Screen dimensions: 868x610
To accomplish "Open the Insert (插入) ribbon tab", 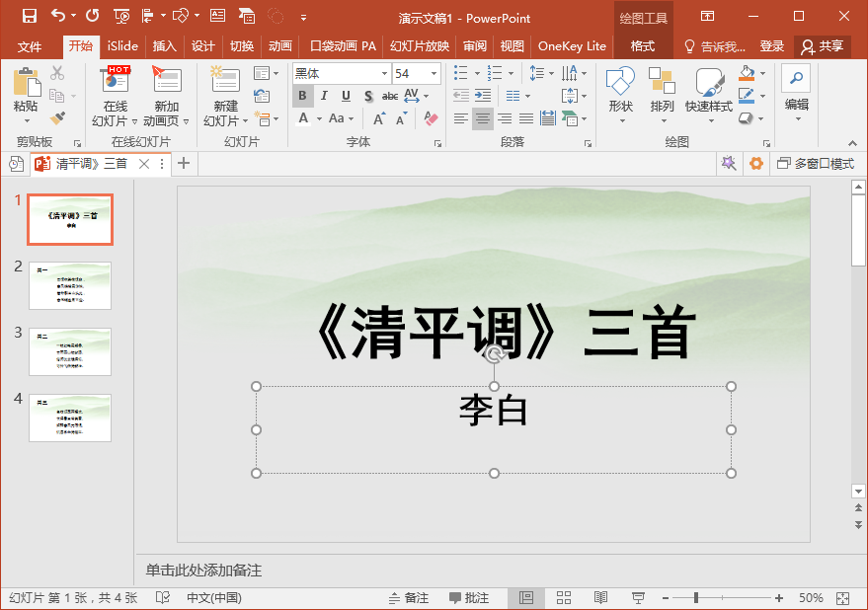I will pos(164,46).
